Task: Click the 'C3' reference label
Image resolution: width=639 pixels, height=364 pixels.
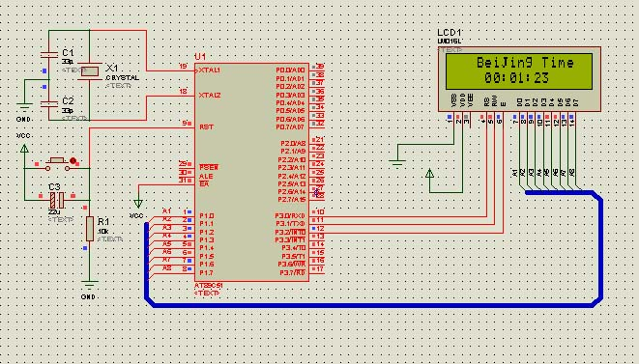Action: click(54, 187)
